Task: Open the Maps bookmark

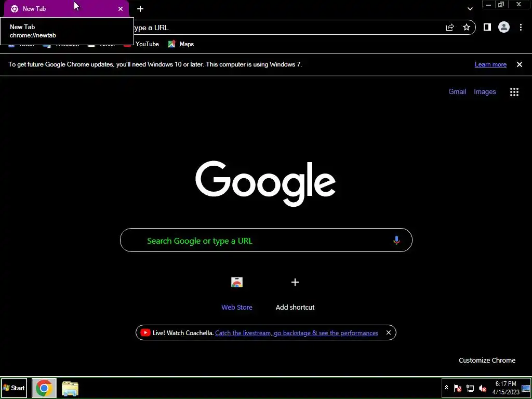Action: pos(181,44)
